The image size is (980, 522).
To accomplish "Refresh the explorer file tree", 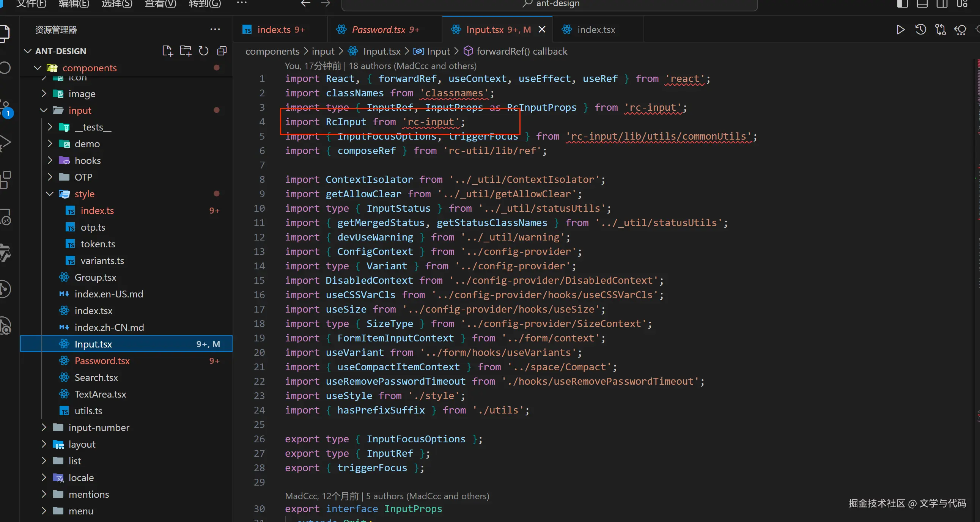I will (x=204, y=51).
